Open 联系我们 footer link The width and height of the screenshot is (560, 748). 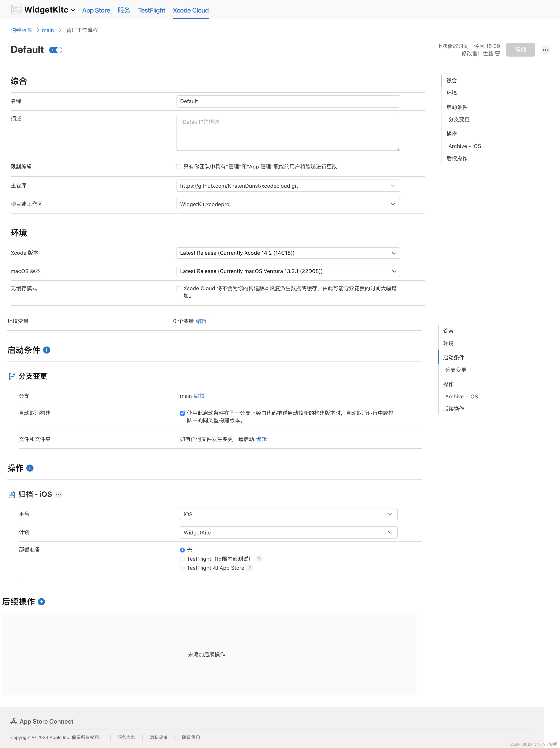191,738
